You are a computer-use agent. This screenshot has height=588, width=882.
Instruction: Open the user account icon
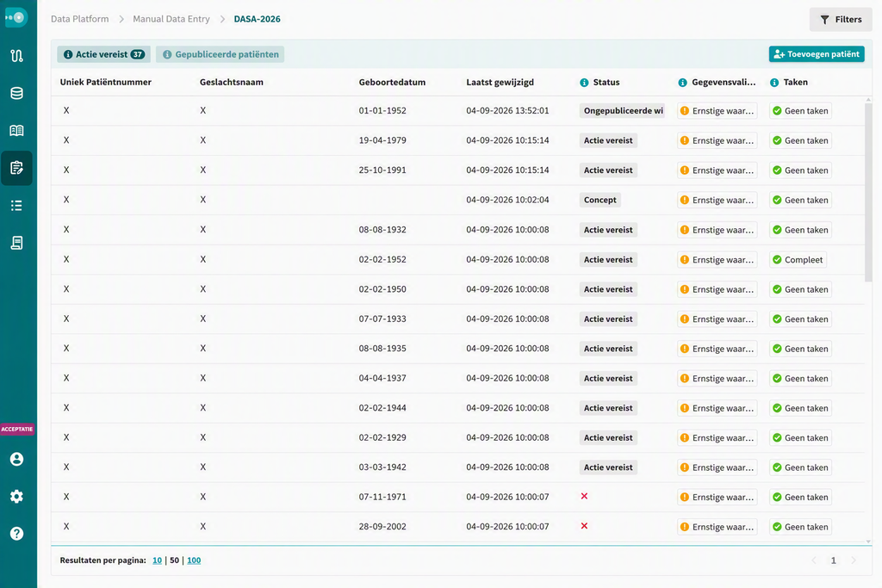17,459
